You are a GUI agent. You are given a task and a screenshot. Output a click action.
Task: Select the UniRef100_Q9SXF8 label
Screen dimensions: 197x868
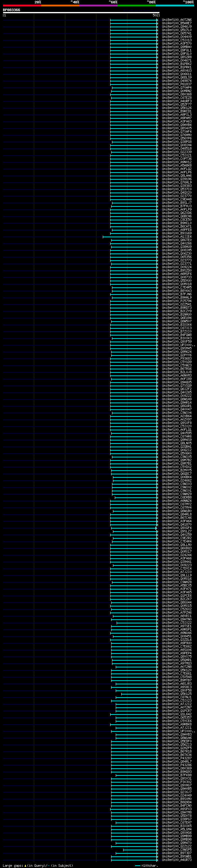[177, 423]
